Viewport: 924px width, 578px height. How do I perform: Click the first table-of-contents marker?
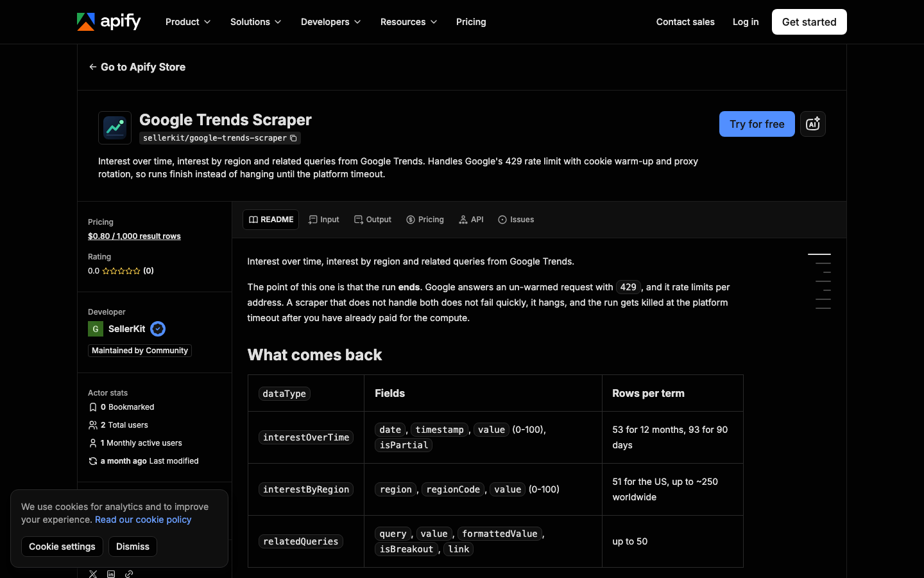819,254
